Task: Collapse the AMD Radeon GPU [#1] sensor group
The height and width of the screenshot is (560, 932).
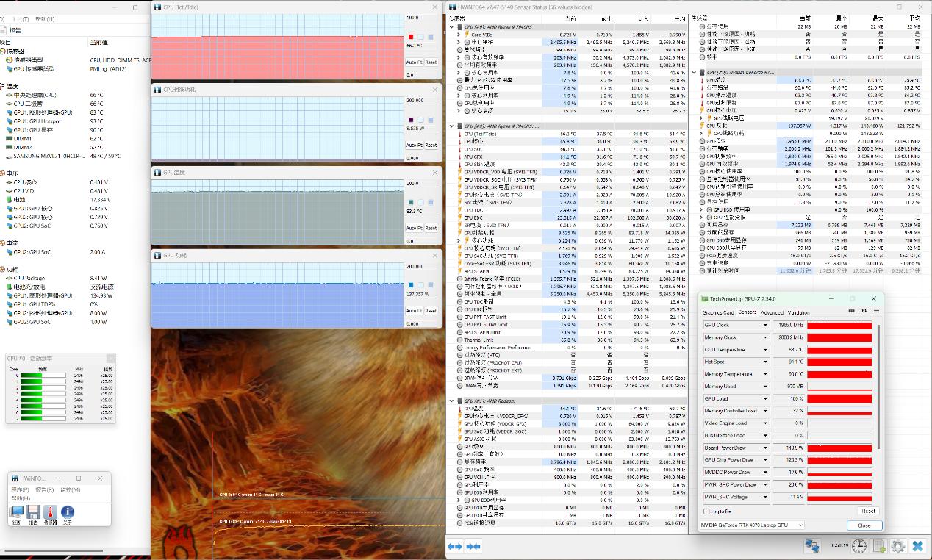Action: 452,401
